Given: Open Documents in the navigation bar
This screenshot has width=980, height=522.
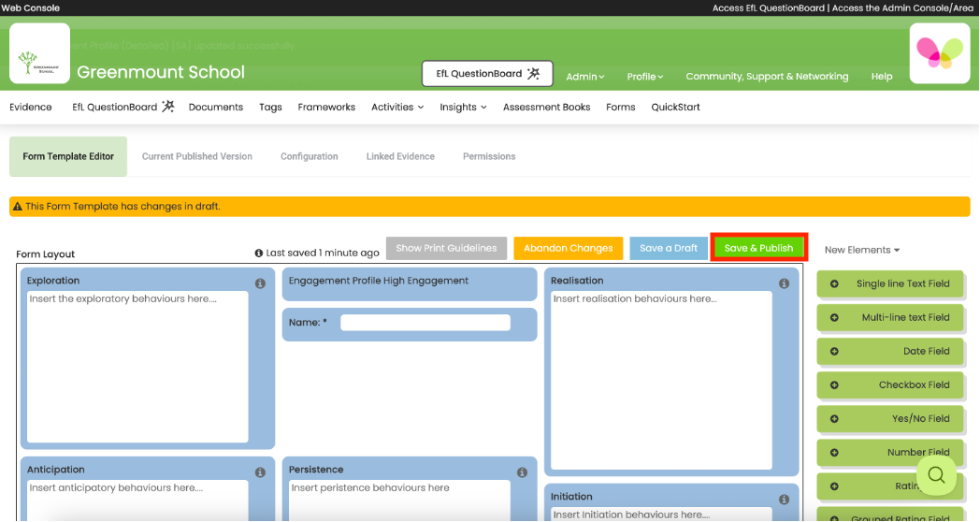Looking at the screenshot, I should tap(216, 107).
